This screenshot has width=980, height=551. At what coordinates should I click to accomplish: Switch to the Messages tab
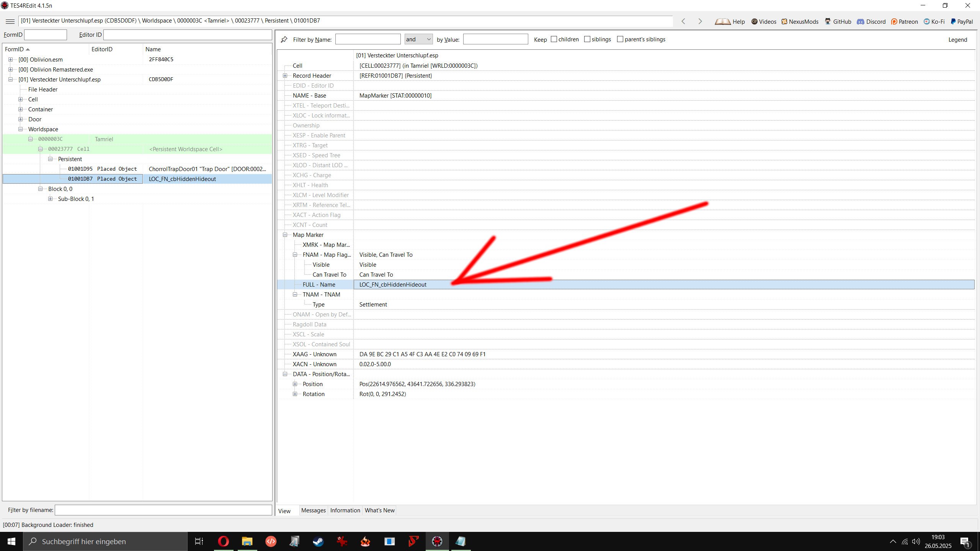coord(313,510)
